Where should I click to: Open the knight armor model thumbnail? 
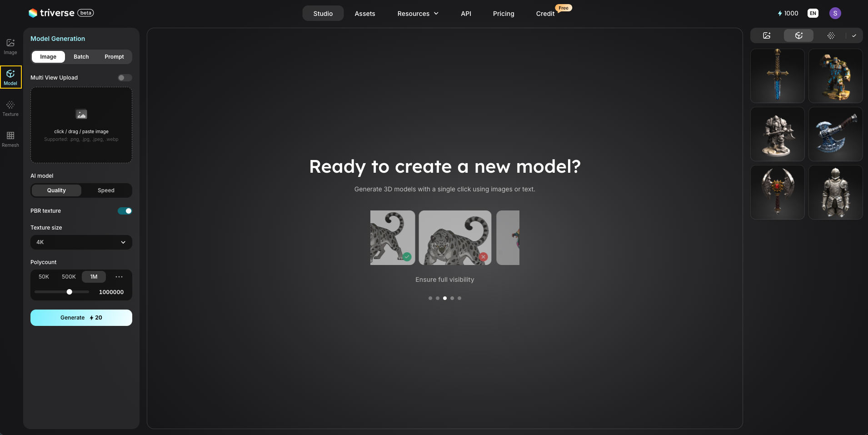(835, 192)
